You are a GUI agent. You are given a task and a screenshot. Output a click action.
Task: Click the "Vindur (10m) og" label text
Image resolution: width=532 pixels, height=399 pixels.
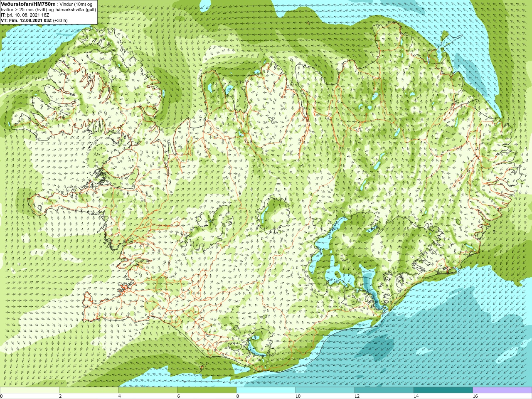coord(76,4)
